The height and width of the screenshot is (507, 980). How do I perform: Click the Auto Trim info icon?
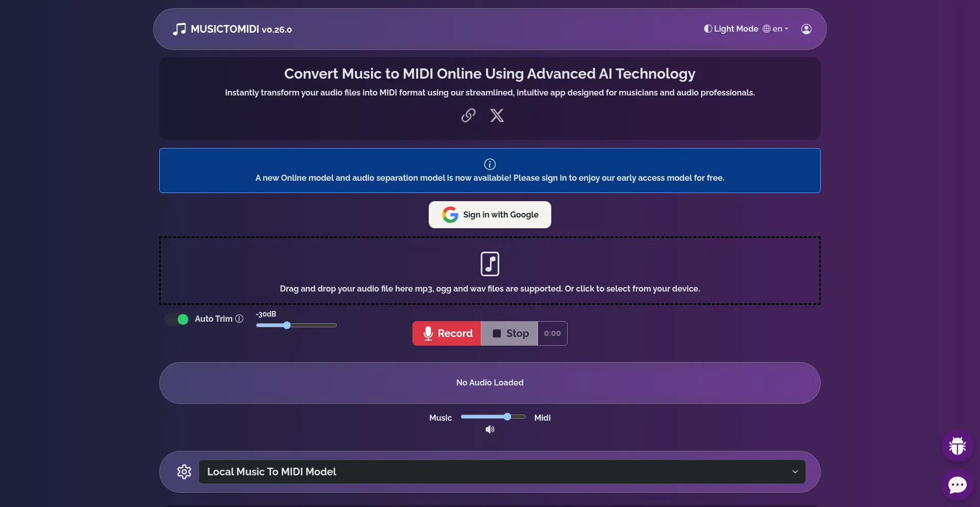click(239, 319)
